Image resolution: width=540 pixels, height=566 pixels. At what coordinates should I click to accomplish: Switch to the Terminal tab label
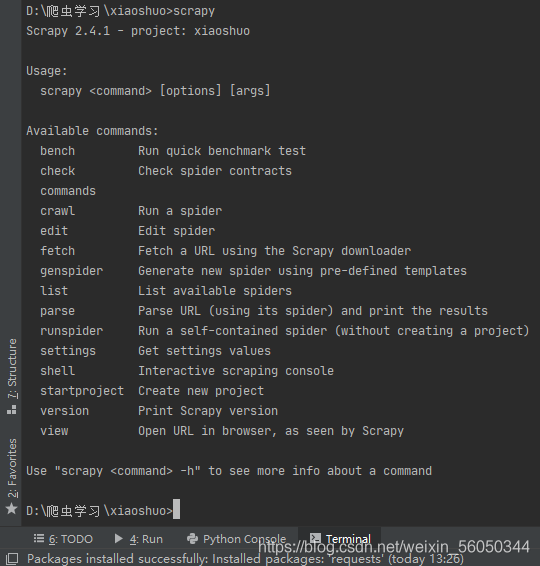click(348, 539)
